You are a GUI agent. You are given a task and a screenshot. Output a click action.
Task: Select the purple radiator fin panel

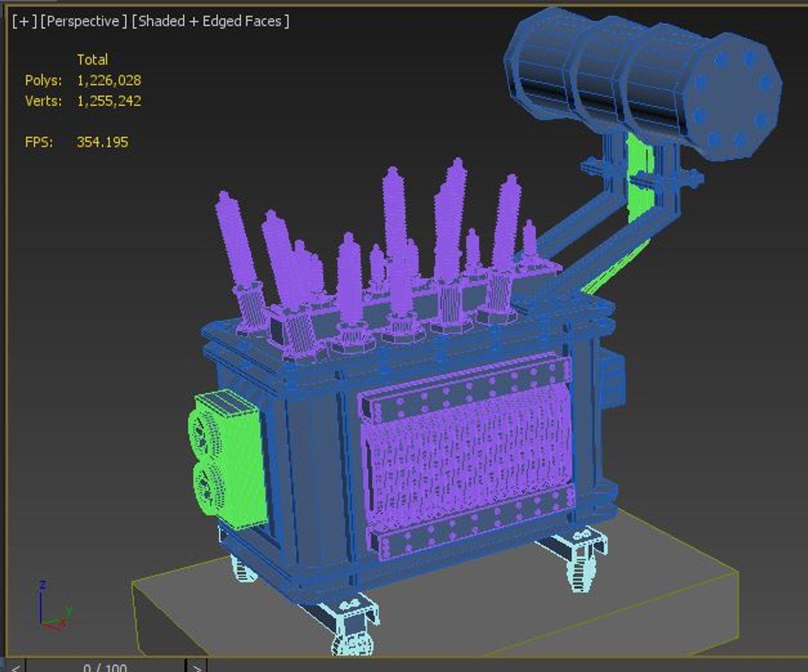click(x=467, y=457)
